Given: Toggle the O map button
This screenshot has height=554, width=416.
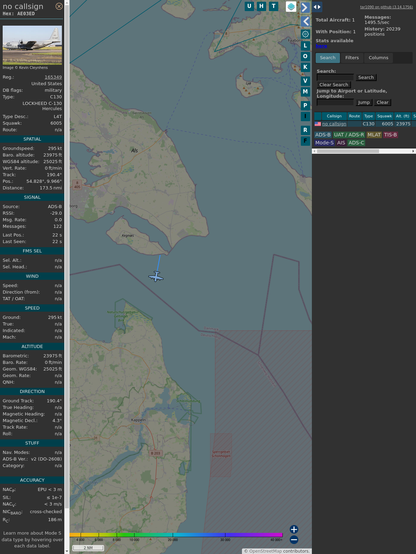Looking at the screenshot, I should coord(305,56).
